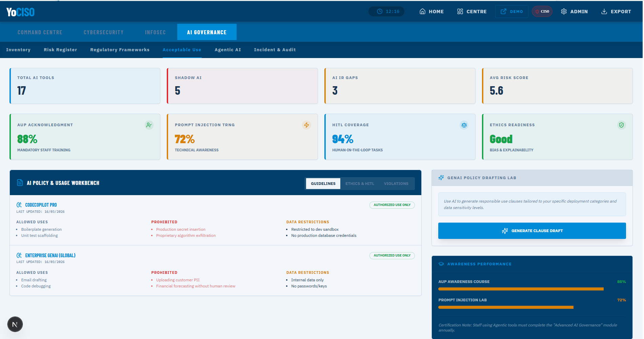The width and height of the screenshot is (644, 339).
Task: Go to the Risk Register sub-tab
Action: click(x=60, y=50)
